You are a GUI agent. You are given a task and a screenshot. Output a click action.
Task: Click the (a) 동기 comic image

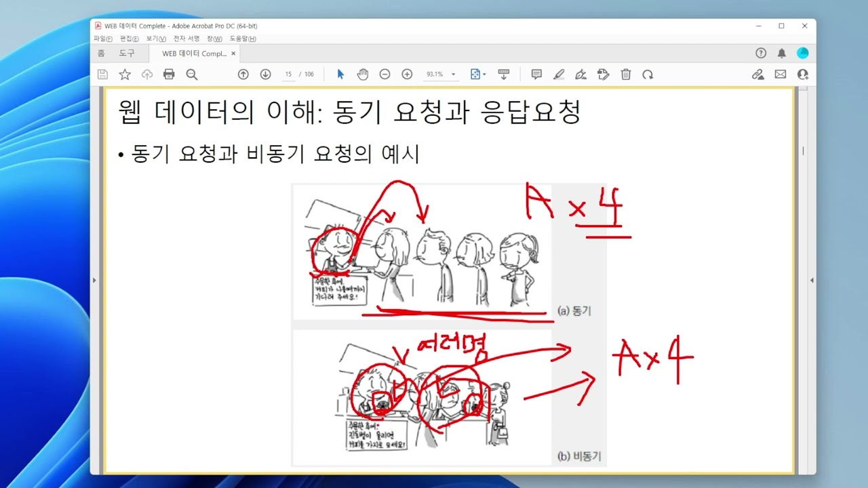tap(422, 251)
